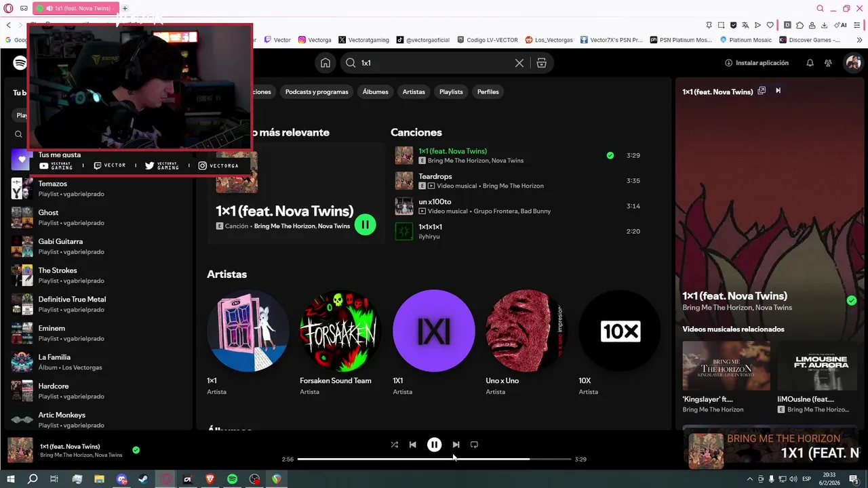
Task: Toggle liked checkmark in bottom player bar
Action: tap(136, 449)
